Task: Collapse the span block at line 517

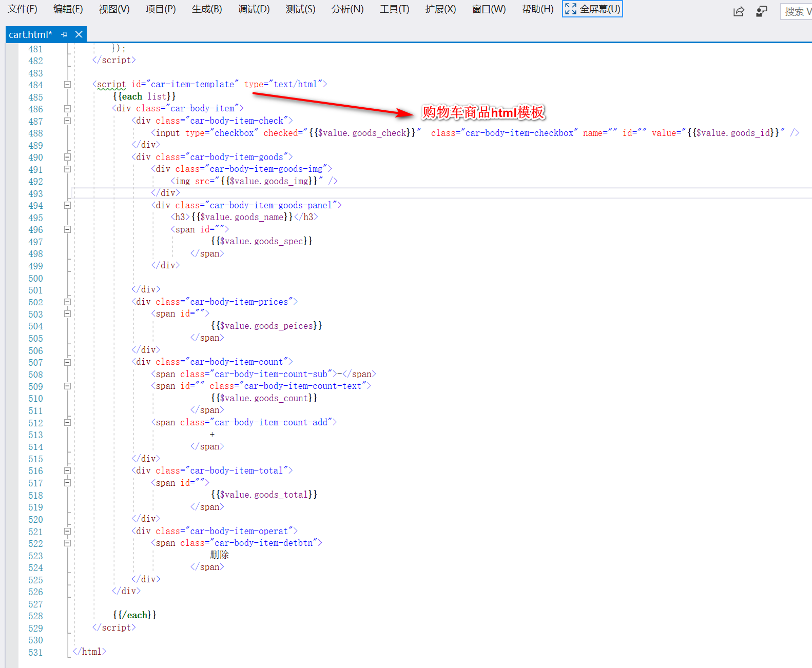Action: 67,483
